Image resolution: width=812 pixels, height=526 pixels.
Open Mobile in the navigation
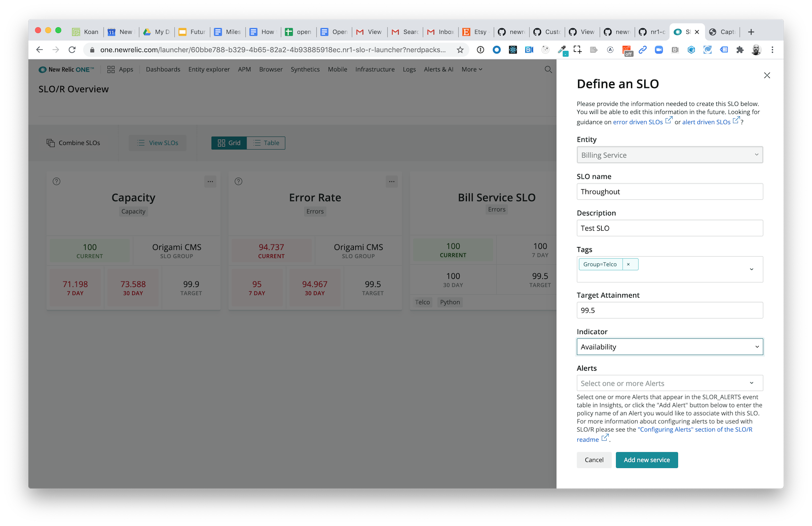[337, 69]
